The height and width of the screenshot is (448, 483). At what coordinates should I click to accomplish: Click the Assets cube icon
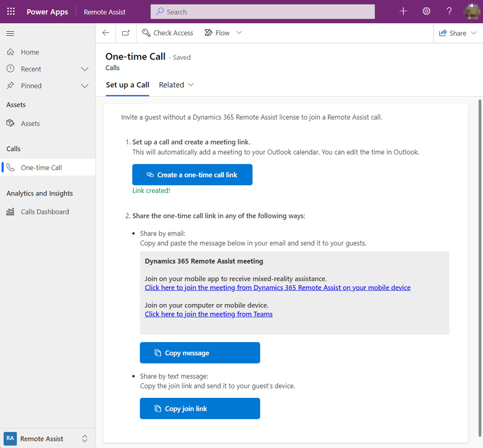coord(10,123)
